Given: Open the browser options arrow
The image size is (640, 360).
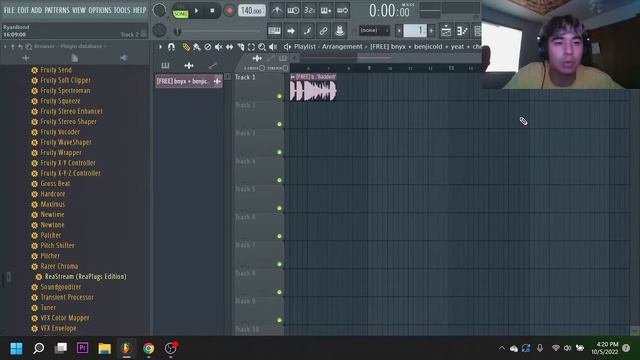Looking at the screenshot, I should 5,47.
